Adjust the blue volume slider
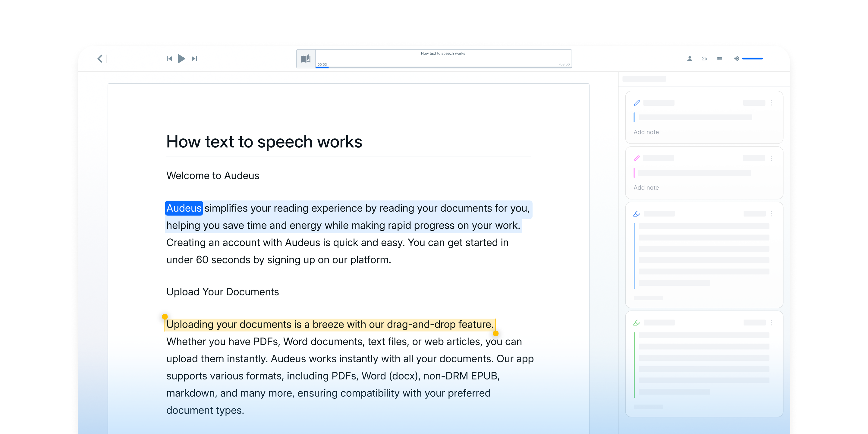The width and height of the screenshot is (868, 434). (x=752, y=59)
